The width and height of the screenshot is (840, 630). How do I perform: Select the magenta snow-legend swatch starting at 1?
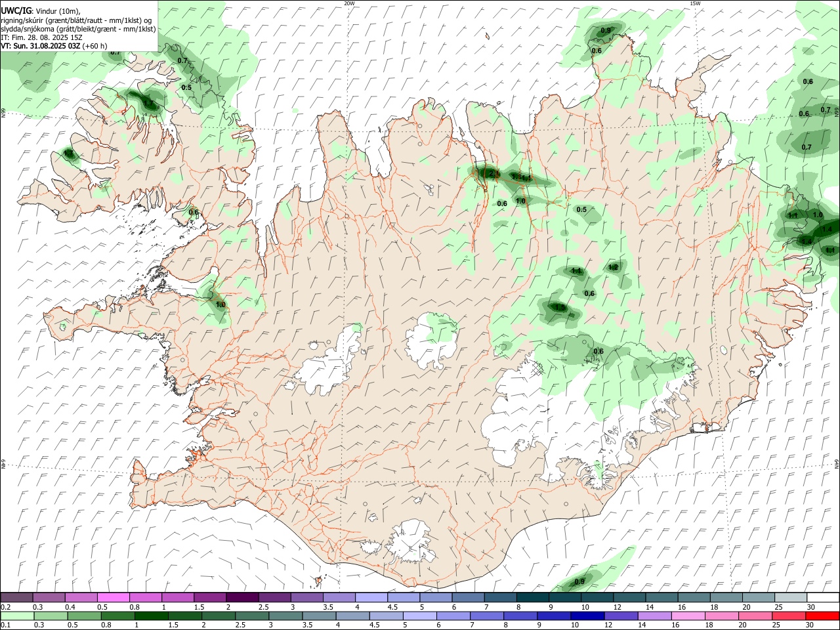click(177, 598)
